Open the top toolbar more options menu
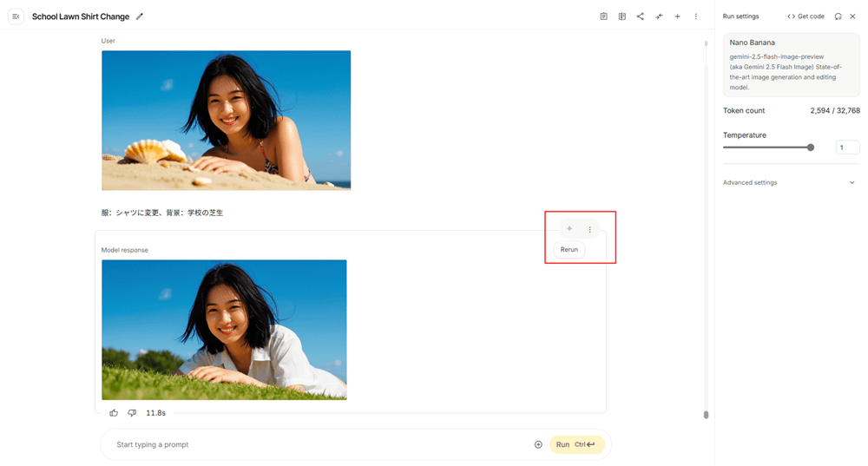The image size is (868, 466). click(x=695, y=16)
